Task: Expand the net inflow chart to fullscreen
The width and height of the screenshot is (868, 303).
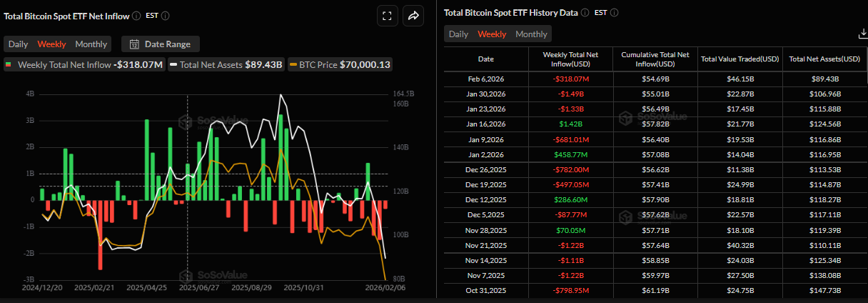Action: (x=386, y=16)
